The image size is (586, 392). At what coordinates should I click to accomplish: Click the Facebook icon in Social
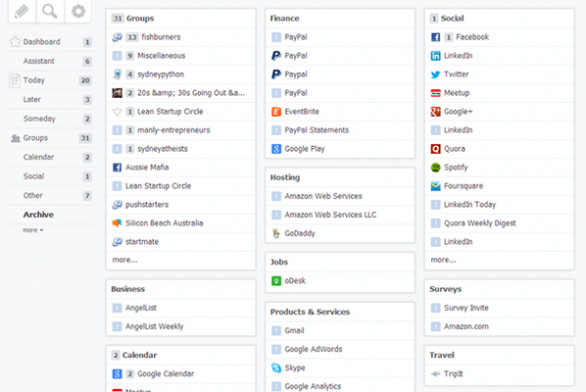tap(435, 37)
